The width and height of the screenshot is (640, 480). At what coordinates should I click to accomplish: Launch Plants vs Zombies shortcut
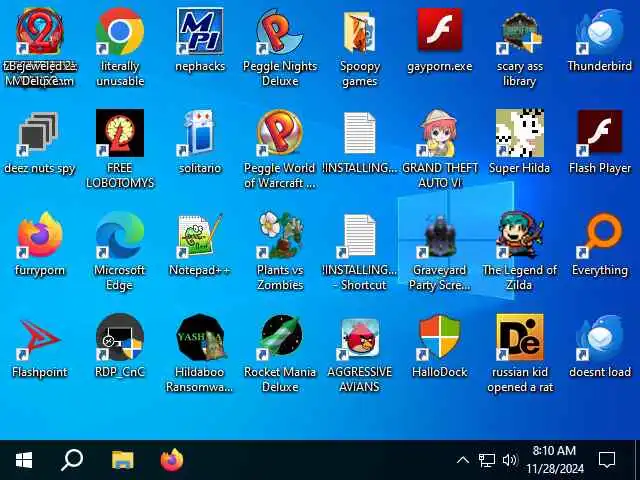[x=280, y=235]
